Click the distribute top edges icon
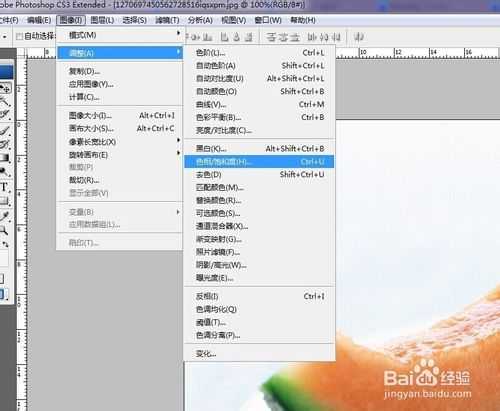The width and height of the screenshot is (500, 411). (x=271, y=37)
